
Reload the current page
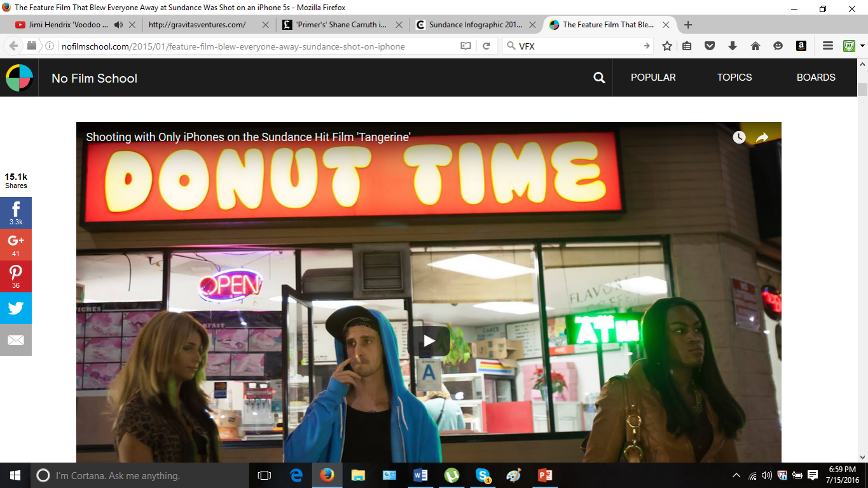[486, 46]
